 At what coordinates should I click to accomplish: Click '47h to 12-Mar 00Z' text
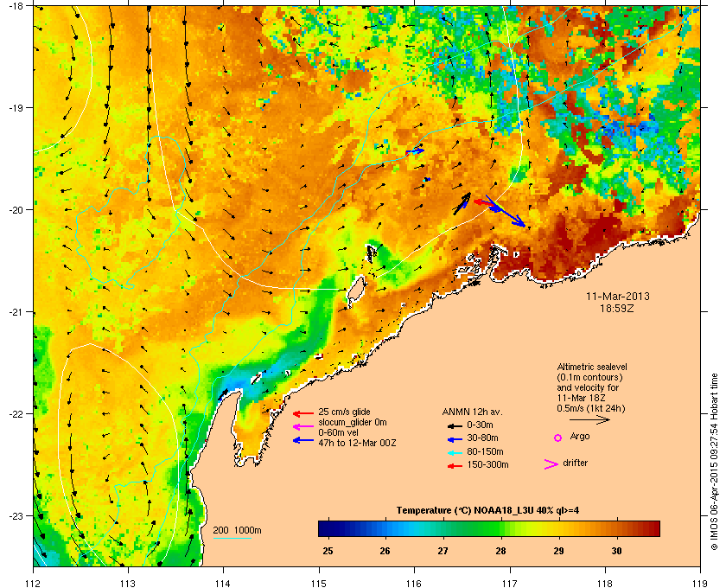357,443
